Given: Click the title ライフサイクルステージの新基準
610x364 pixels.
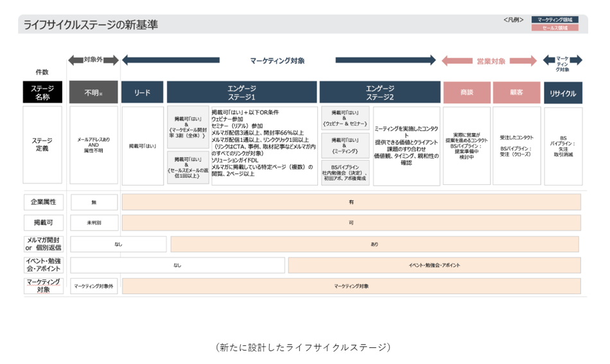Looking at the screenshot, I should 91,25.
